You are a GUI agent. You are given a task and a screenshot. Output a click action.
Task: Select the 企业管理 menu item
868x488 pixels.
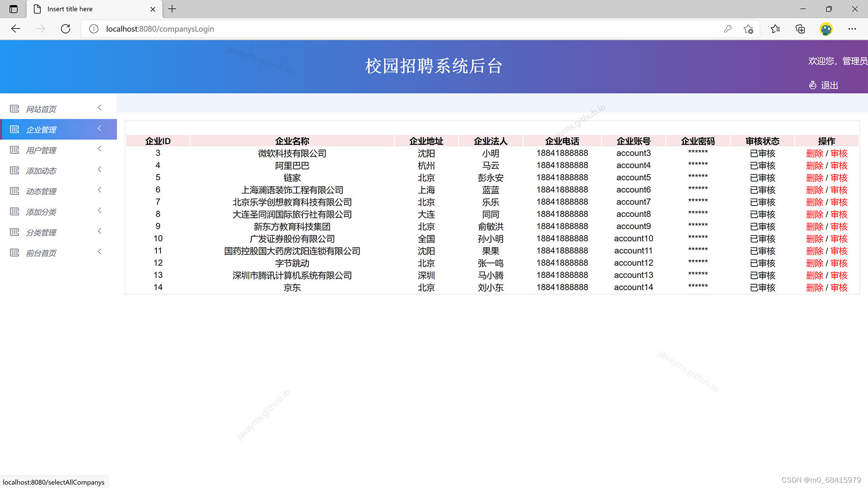click(x=42, y=129)
